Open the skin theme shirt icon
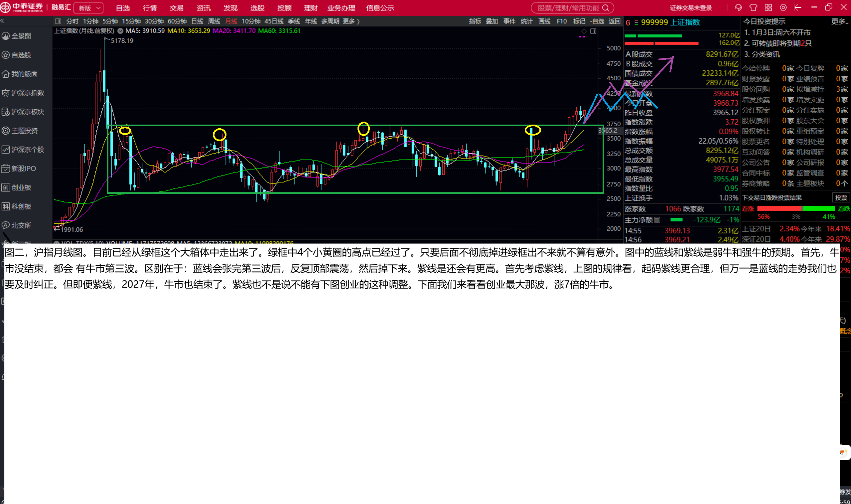Screen dimensions: 851x504 point(753,7)
